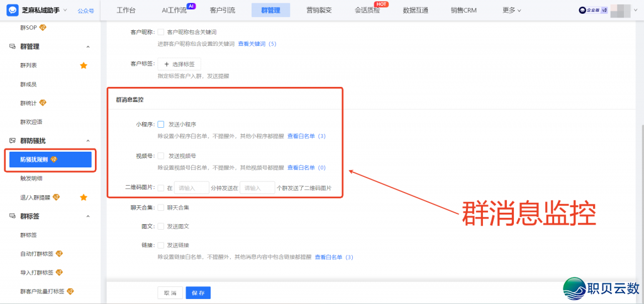Check the 发送链接 checkbox
This screenshot has height=304, width=644.
(x=161, y=245)
